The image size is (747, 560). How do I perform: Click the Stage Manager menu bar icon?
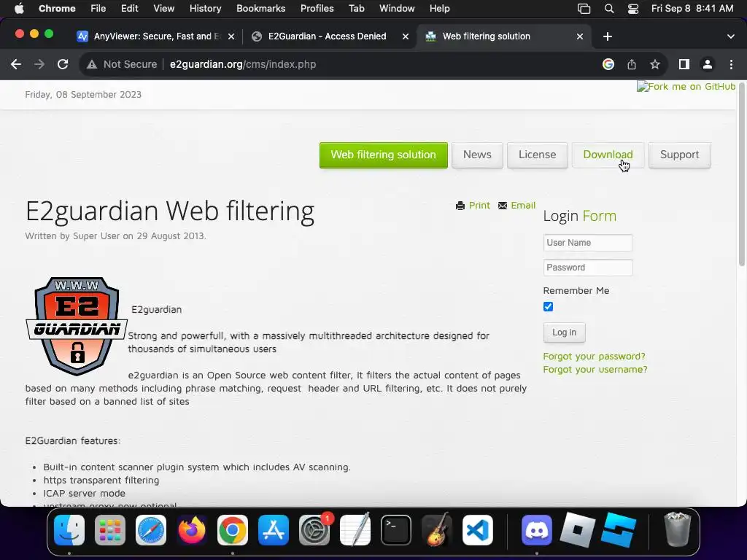pos(584,9)
